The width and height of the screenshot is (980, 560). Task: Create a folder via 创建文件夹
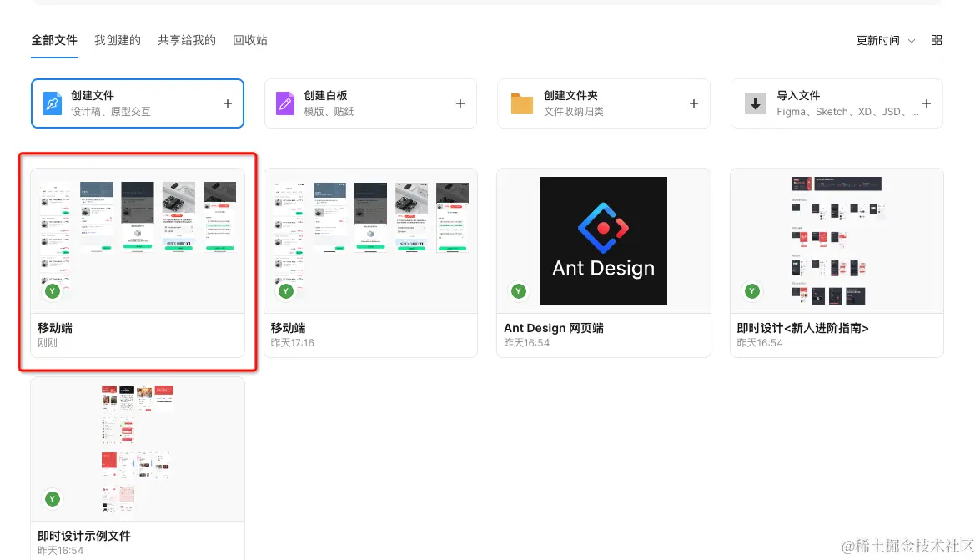(604, 103)
